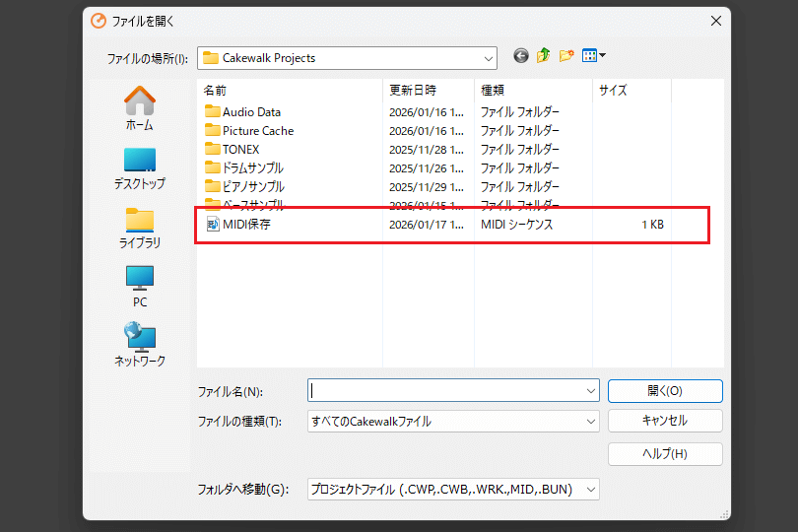798x532 pixels.
Task: Select the MIDI保存 file
Action: click(245, 225)
